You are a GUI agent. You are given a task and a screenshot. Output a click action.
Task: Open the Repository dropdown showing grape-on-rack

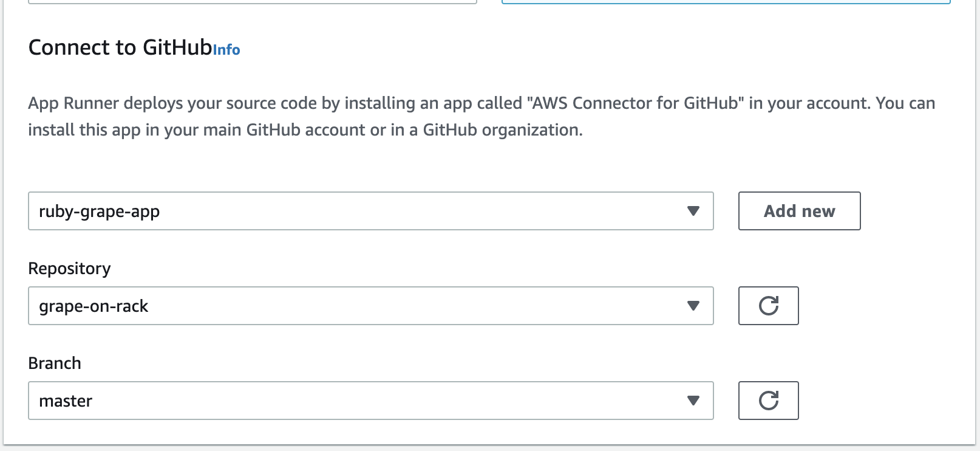coord(371,306)
